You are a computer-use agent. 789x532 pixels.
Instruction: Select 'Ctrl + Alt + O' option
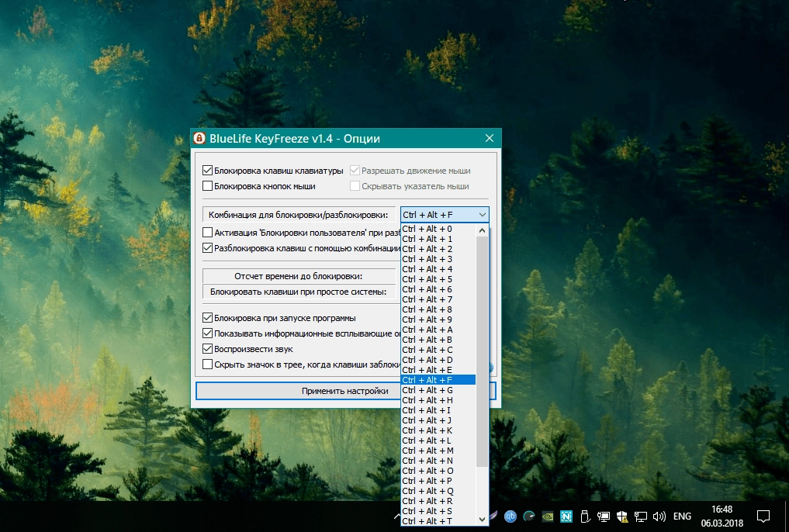tap(438, 471)
